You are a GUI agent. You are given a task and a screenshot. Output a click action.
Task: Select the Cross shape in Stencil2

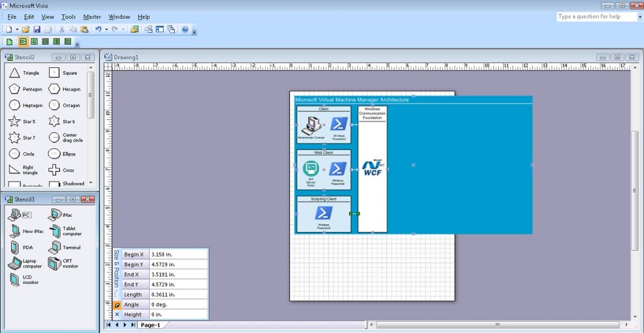click(x=61, y=170)
